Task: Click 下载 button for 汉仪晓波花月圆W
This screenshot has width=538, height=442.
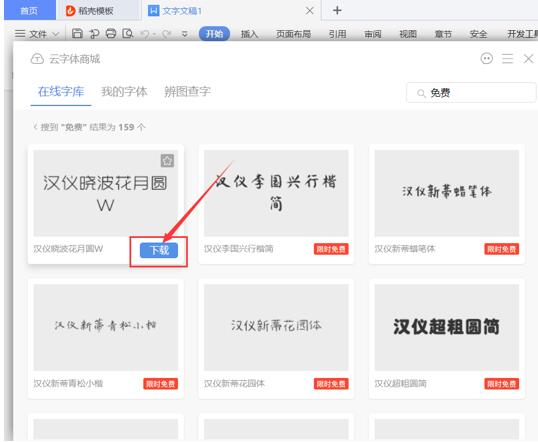Action: click(159, 250)
